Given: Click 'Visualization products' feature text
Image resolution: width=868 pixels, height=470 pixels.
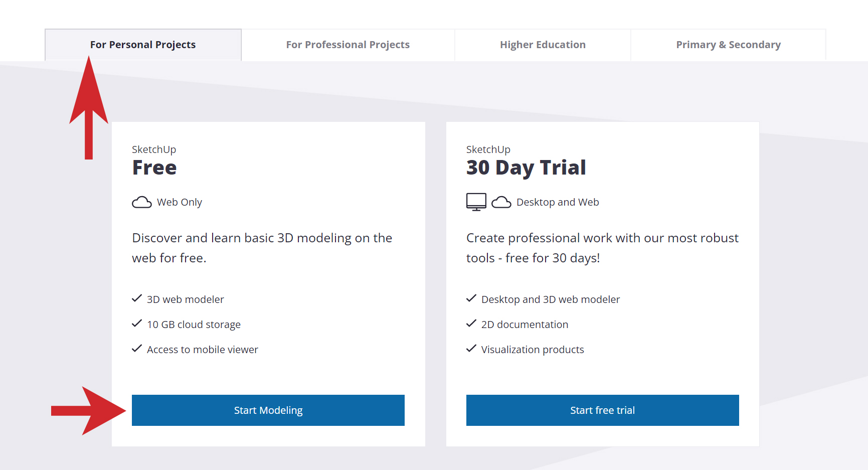Looking at the screenshot, I should [533, 350].
